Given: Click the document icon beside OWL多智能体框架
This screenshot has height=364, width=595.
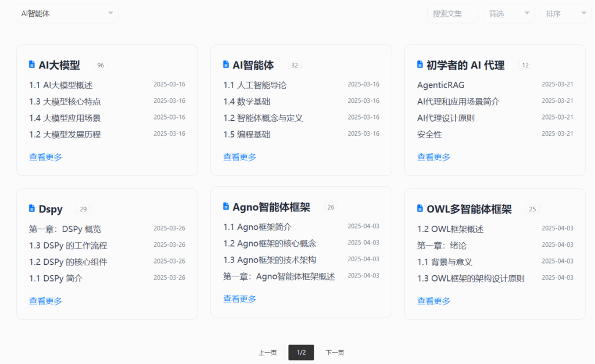Looking at the screenshot, I should 420,208.
